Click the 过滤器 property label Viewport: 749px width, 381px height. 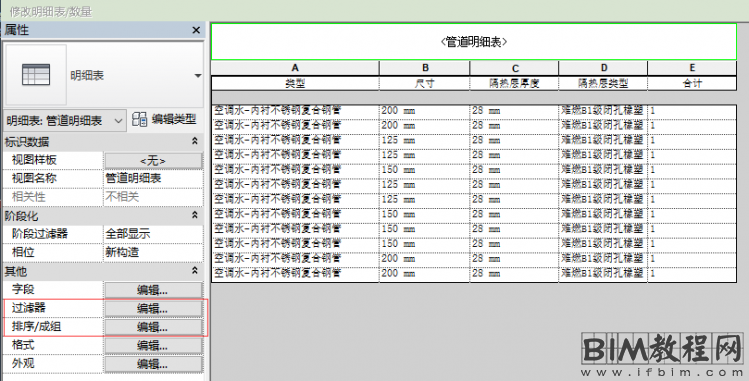(x=29, y=308)
